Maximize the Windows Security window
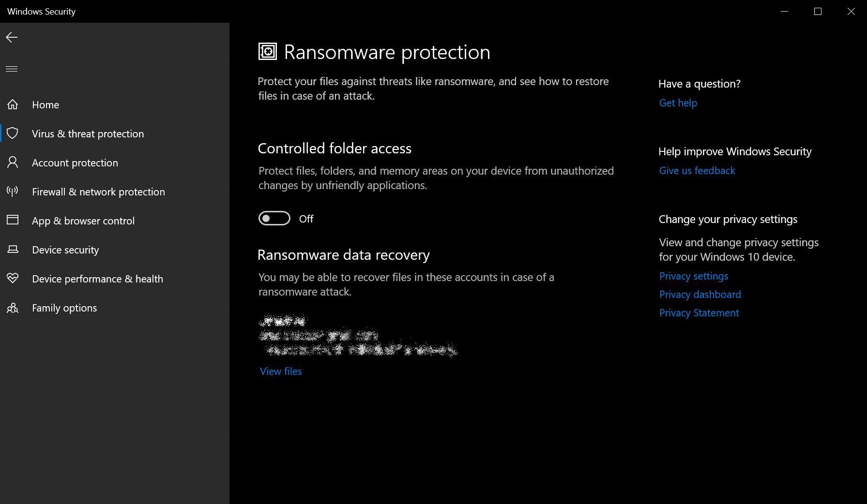The image size is (867, 504). coord(818,11)
